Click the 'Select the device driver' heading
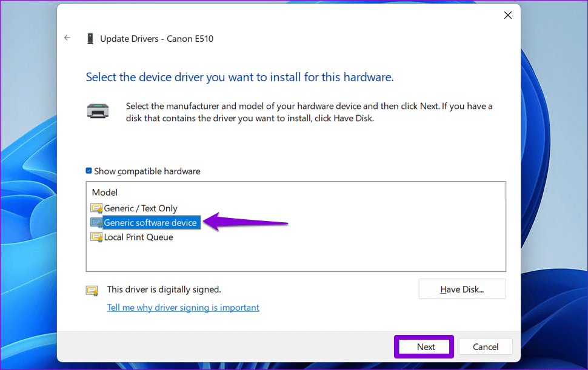 pyautogui.click(x=239, y=77)
